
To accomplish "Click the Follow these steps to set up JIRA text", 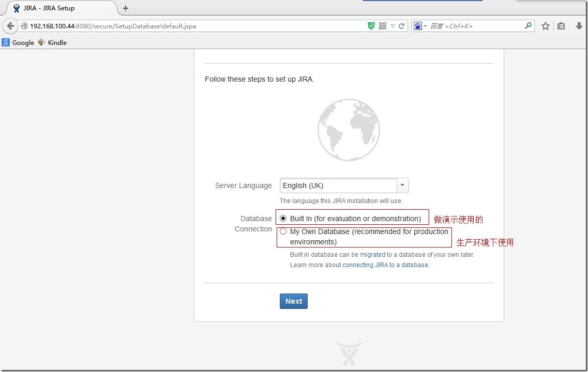I will tap(260, 80).
